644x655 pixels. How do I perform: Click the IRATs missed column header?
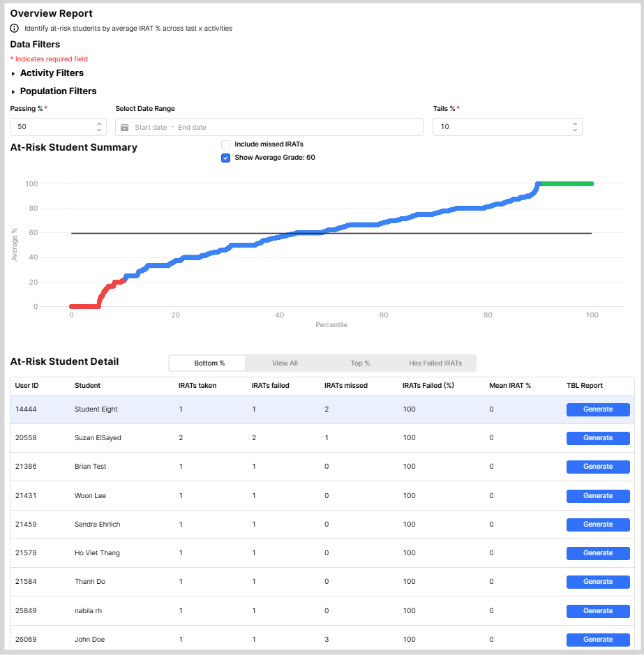(x=346, y=386)
